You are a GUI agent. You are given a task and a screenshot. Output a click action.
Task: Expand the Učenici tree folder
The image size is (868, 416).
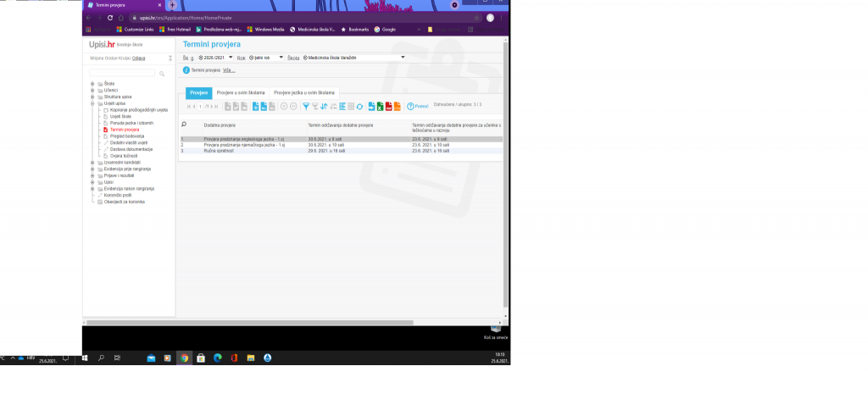(92, 90)
